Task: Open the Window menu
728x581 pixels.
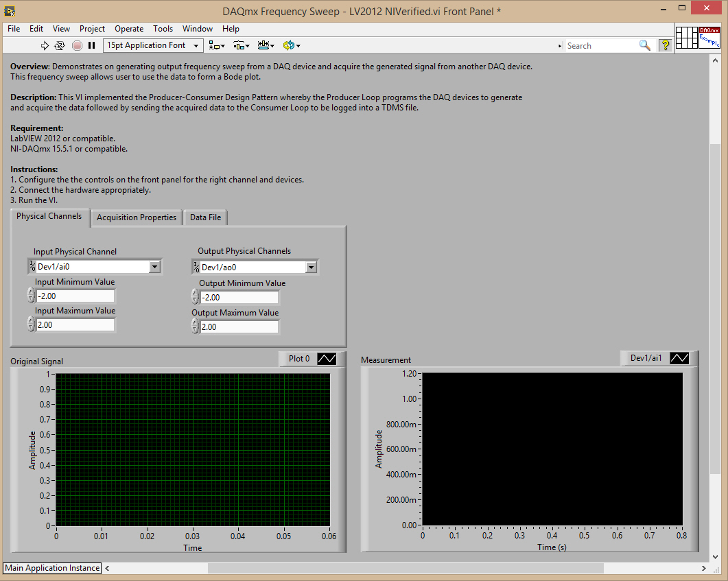Action: tap(198, 29)
